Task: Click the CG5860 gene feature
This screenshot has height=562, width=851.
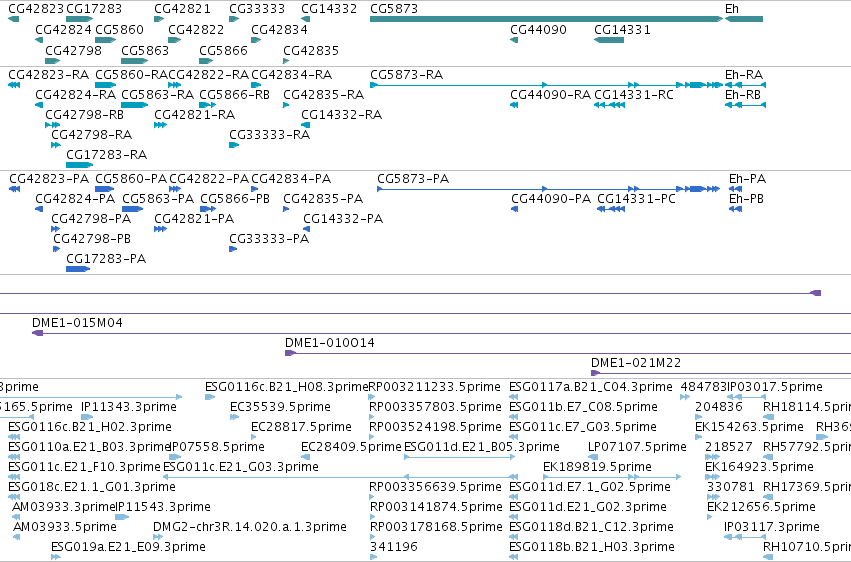Action: (x=105, y=40)
